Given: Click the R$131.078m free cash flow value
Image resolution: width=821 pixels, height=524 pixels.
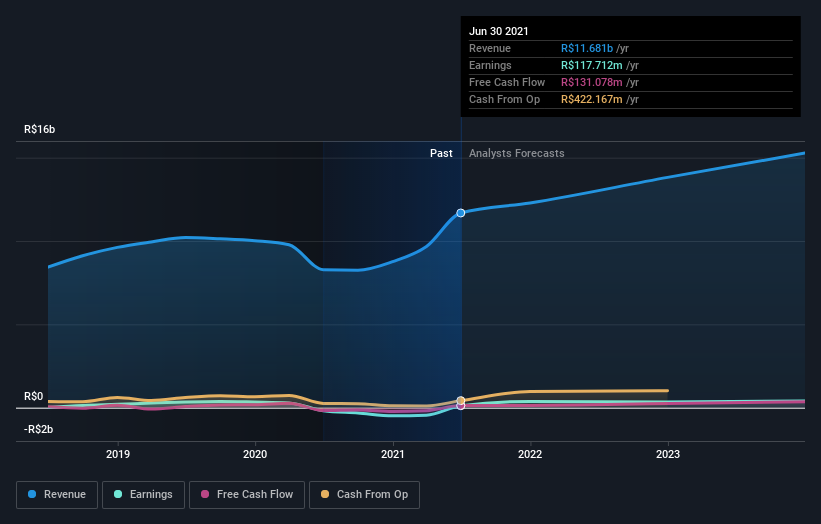Looking at the screenshot, I should pos(592,82).
